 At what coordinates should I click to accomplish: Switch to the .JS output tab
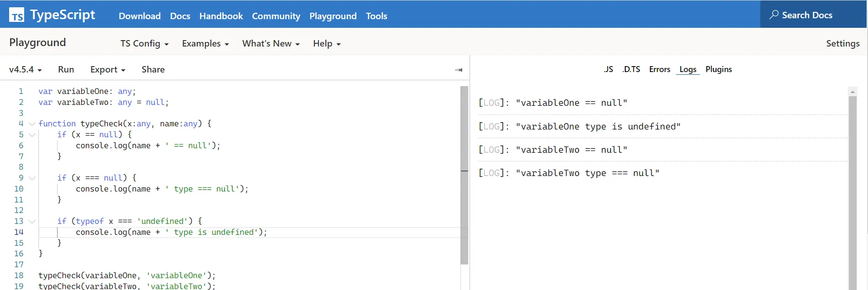pyautogui.click(x=608, y=69)
